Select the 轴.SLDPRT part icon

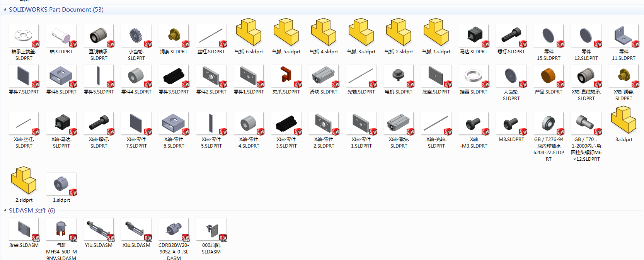coord(61,36)
